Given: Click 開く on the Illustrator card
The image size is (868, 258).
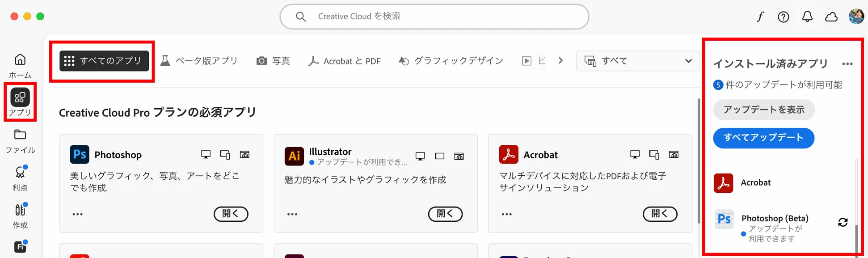Looking at the screenshot, I should 446,214.
